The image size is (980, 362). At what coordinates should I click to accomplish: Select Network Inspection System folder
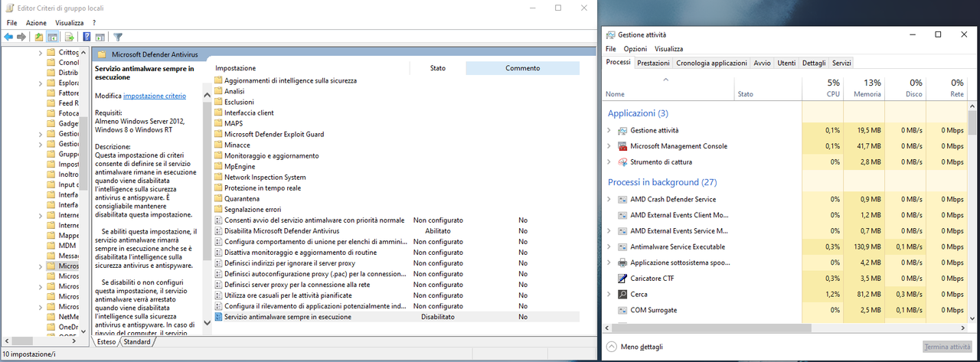tap(265, 177)
